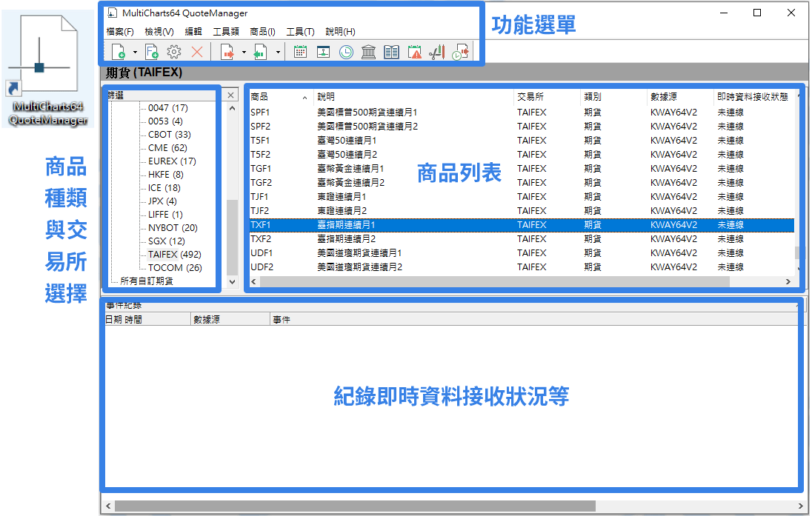Screen dimensions: 812x516
Task: Click the clock with export arrow icon
Action: (x=460, y=52)
